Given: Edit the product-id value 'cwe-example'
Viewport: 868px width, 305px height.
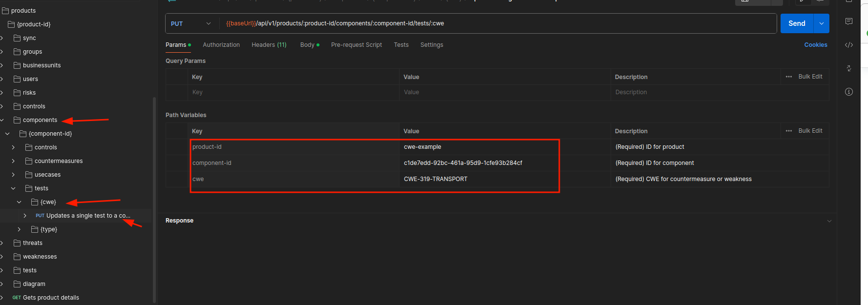Looking at the screenshot, I should pyautogui.click(x=423, y=147).
